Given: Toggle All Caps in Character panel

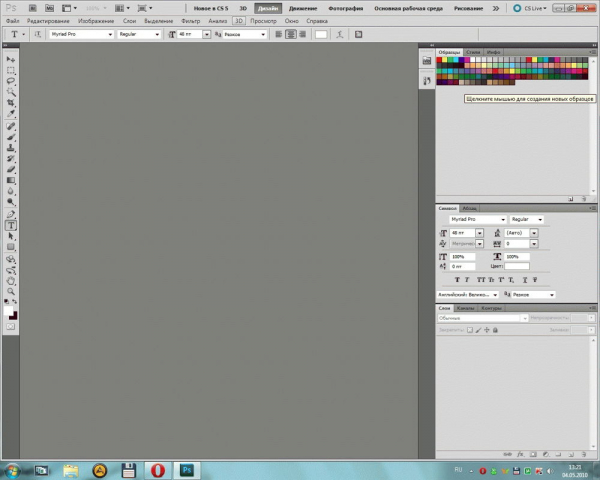Looking at the screenshot, I should pos(481,280).
